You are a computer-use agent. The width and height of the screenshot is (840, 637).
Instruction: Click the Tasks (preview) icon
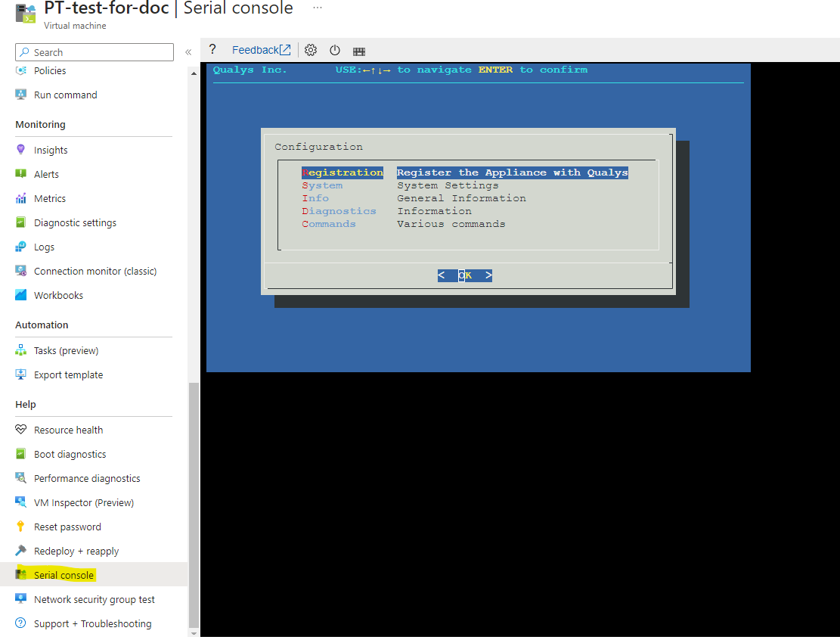coord(21,350)
